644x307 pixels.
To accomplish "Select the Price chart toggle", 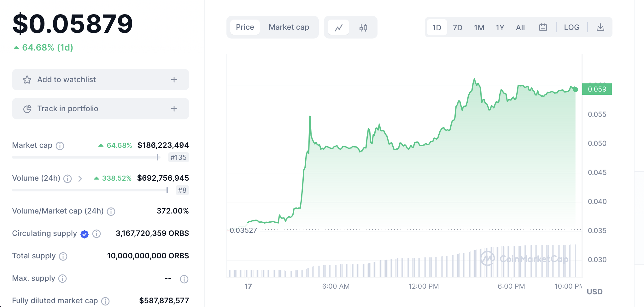I will [245, 27].
